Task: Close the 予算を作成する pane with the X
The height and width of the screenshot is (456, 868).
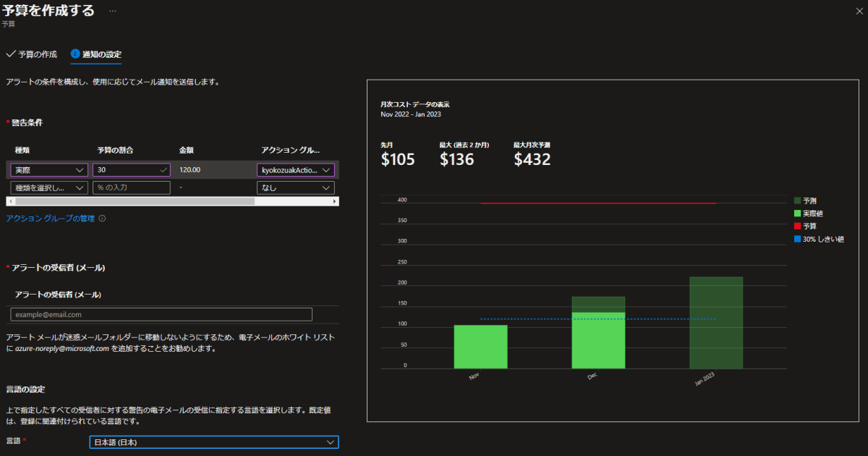Action: tap(858, 10)
